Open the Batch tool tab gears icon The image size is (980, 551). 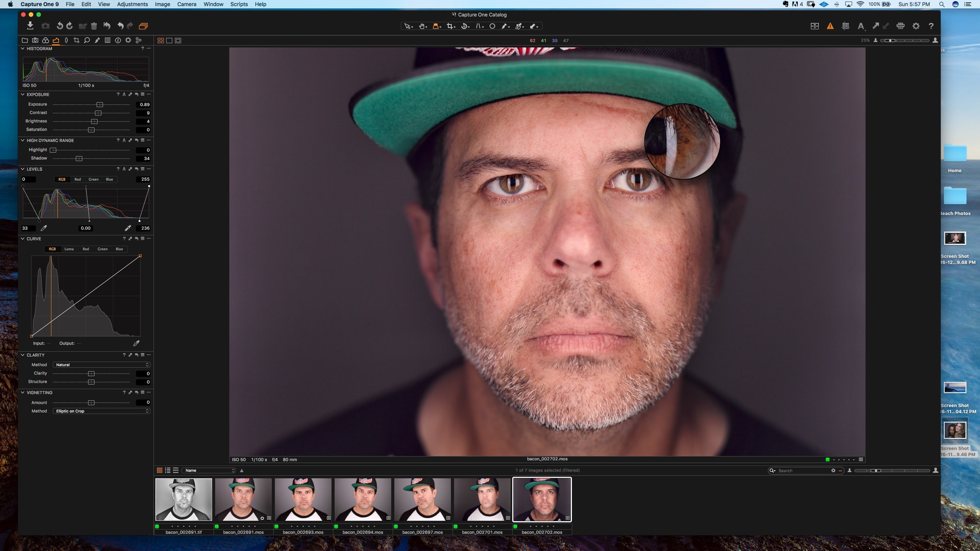click(x=138, y=40)
